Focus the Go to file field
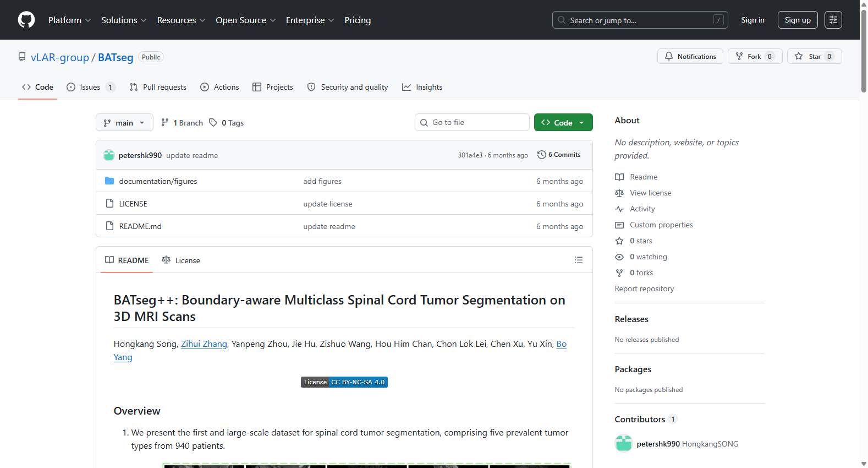 tap(472, 122)
